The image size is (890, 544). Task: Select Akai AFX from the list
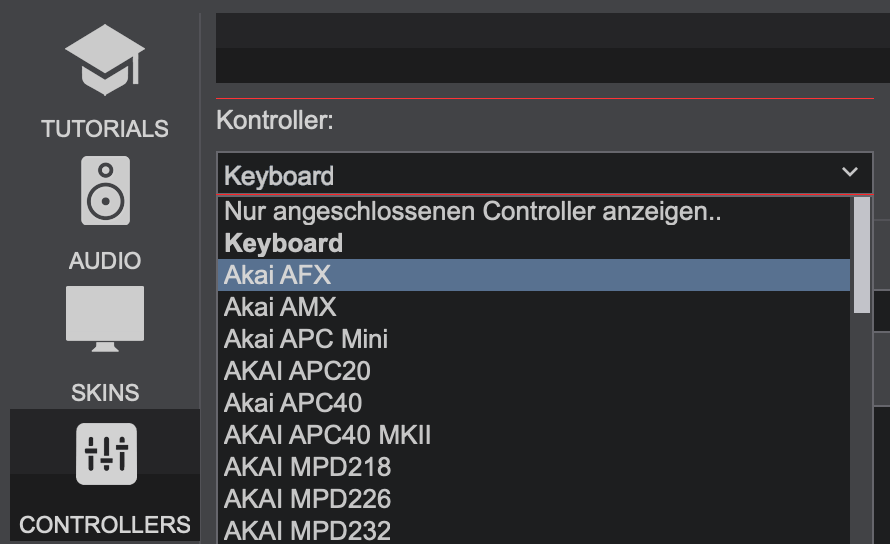click(534, 275)
